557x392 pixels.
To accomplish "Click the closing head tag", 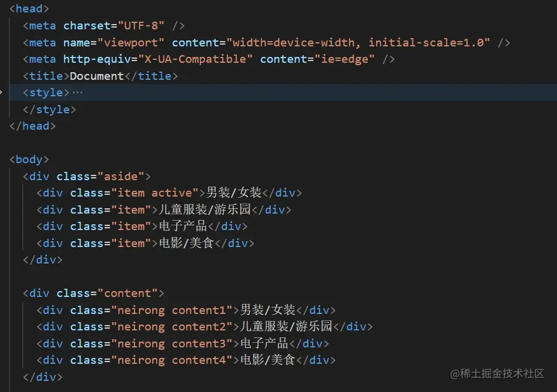I will click(33, 126).
